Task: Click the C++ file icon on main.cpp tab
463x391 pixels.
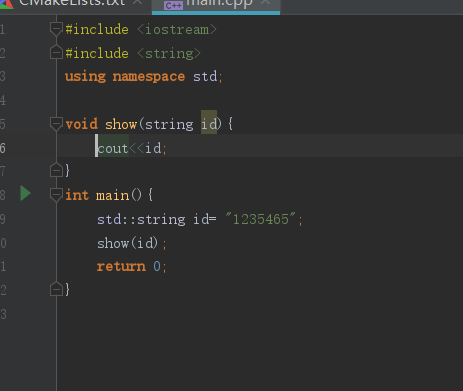Action: 173,5
